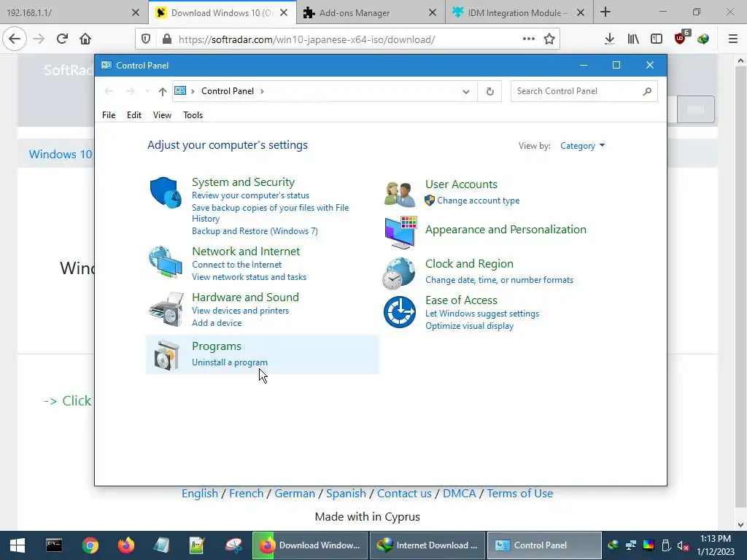Click Change account type link
The height and width of the screenshot is (560, 747).
pos(479,201)
